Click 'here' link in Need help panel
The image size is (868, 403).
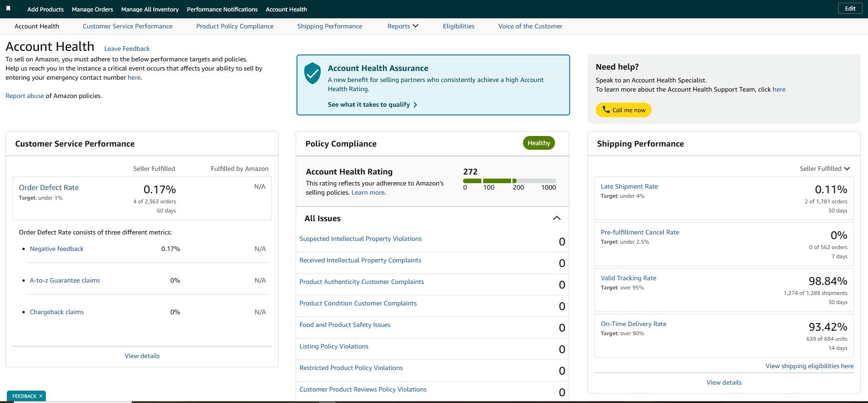tap(779, 89)
